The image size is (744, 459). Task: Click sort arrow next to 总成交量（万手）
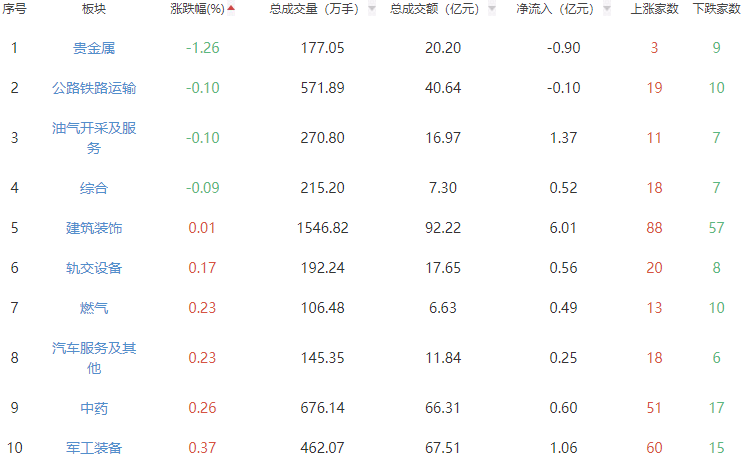372,9
